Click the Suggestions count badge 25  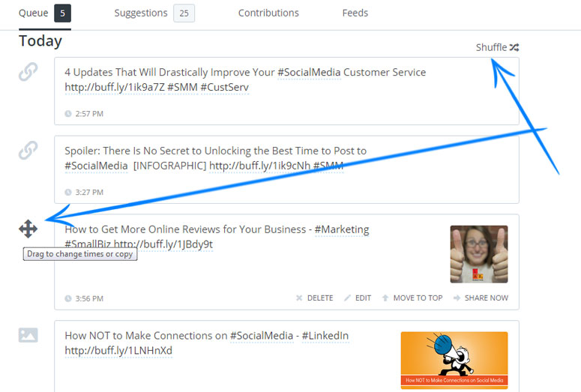point(184,13)
